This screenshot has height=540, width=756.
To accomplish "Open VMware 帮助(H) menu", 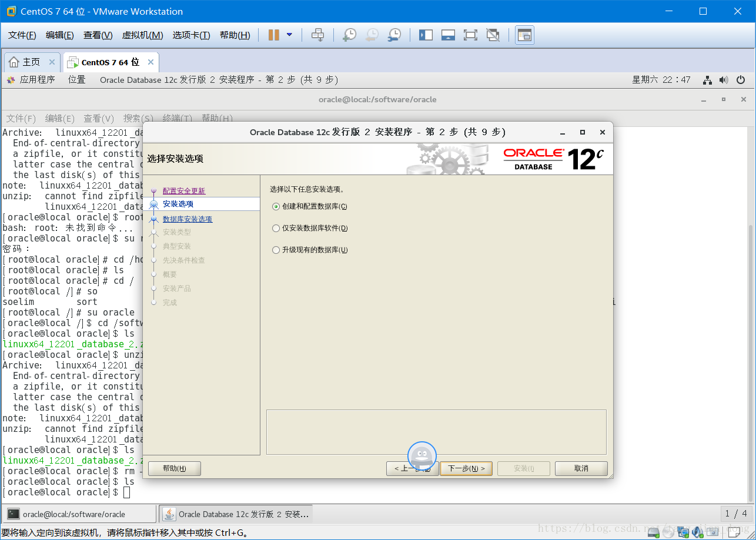I will (235, 35).
